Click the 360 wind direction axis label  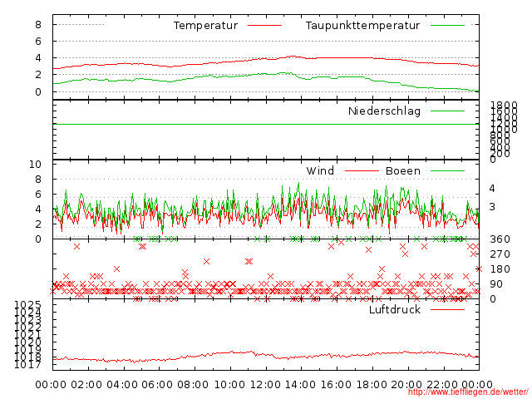(500, 239)
